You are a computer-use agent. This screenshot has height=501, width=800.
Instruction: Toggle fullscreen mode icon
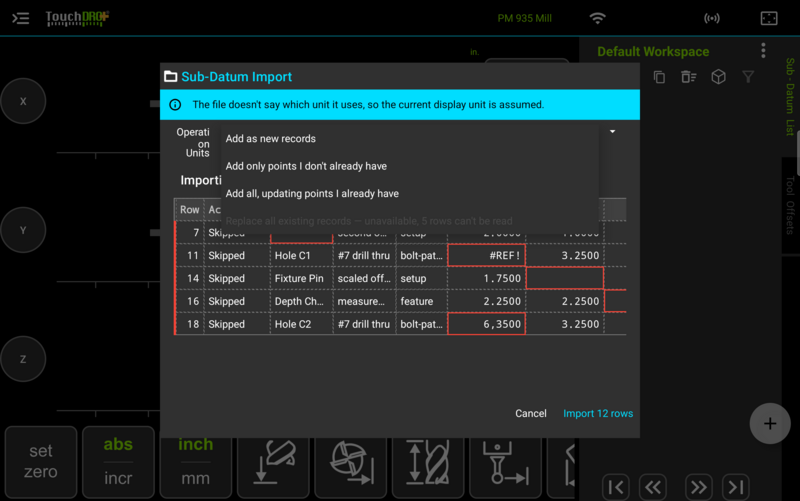(x=769, y=18)
